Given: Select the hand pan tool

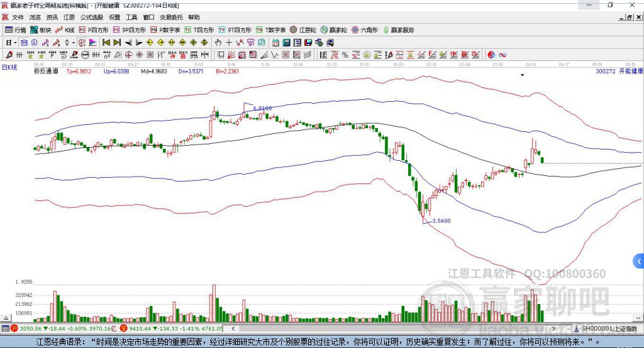Looking at the screenshot, I should tap(218, 43).
